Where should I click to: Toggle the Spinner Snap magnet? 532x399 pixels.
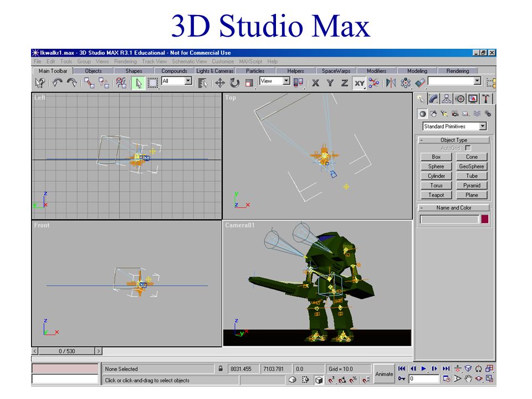pos(365,380)
